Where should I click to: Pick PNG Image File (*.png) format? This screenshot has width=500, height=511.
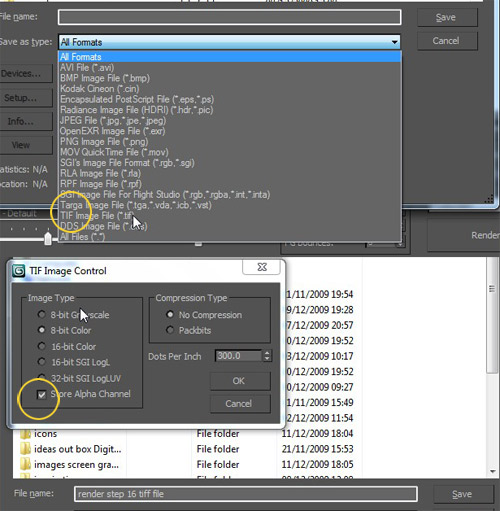click(x=230, y=142)
